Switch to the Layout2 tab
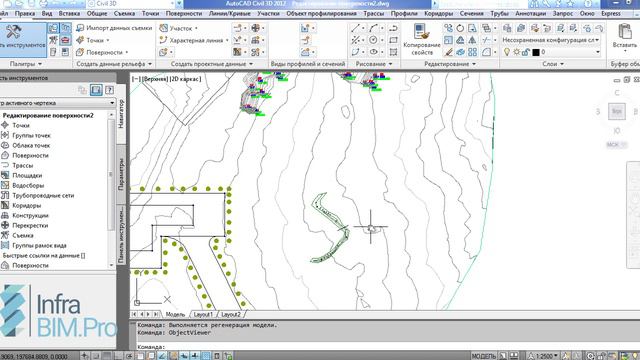This screenshot has width=640, height=360. point(230,314)
